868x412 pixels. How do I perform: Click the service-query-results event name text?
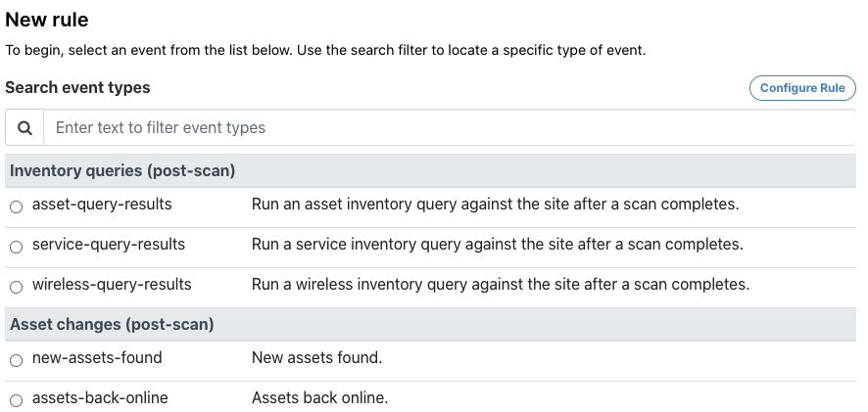(x=109, y=244)
